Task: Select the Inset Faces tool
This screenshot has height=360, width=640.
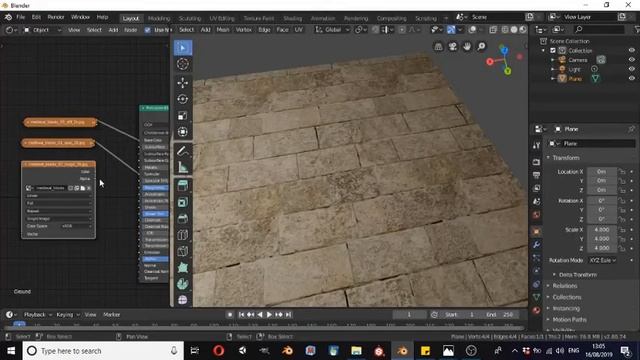Action: pos(183,202)
